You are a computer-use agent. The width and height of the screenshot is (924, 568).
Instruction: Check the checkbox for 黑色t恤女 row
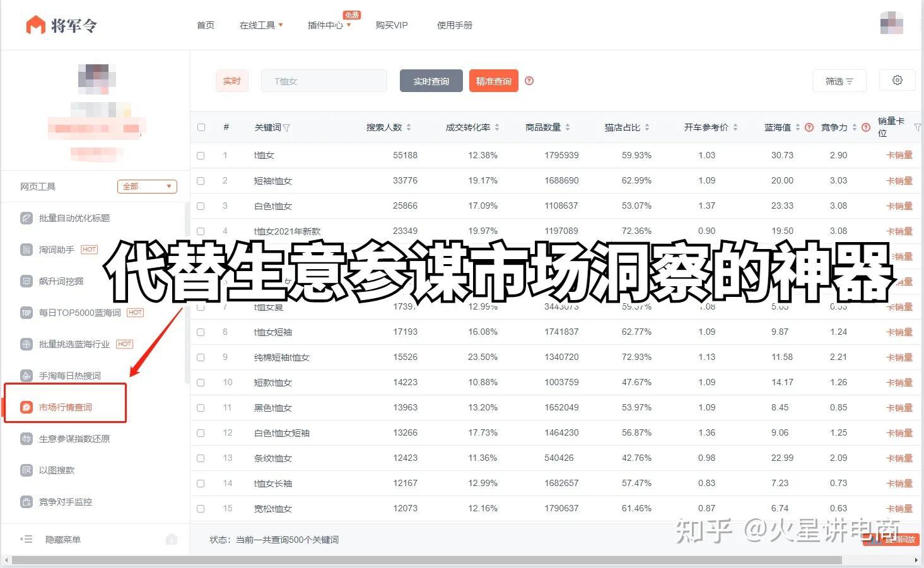[201, 407]
